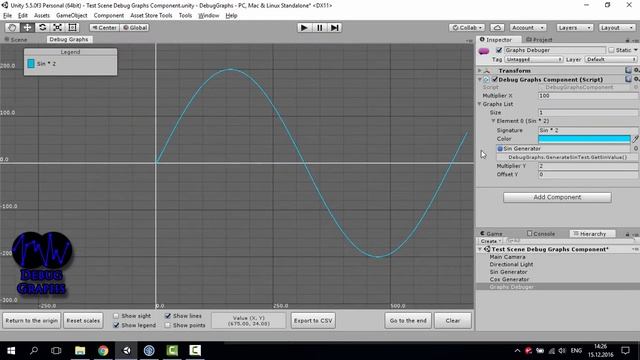Click Export to CSV button
The width and height of the screenshot is (640, 360).
[x=313, y=320]
